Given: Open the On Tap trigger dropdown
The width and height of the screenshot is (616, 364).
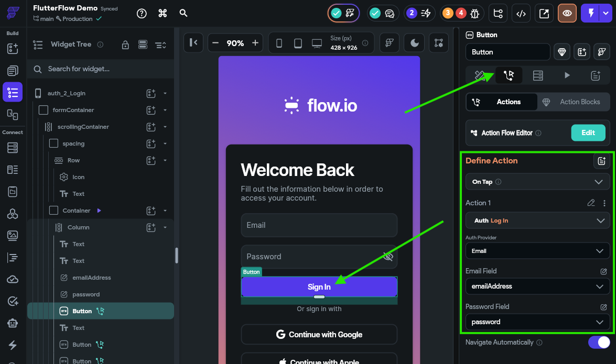Looking at the screenshot, I should pyautogui.click(x=537, y=182).
